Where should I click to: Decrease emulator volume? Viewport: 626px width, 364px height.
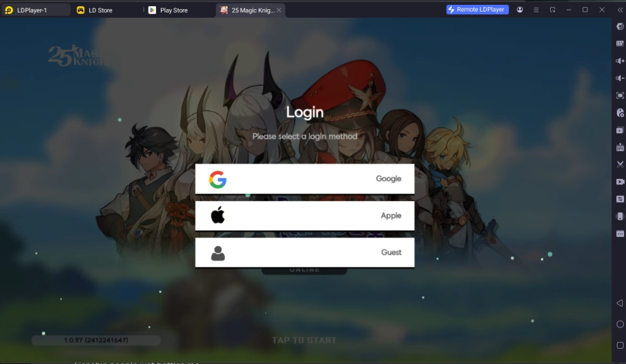coord(620,78)
